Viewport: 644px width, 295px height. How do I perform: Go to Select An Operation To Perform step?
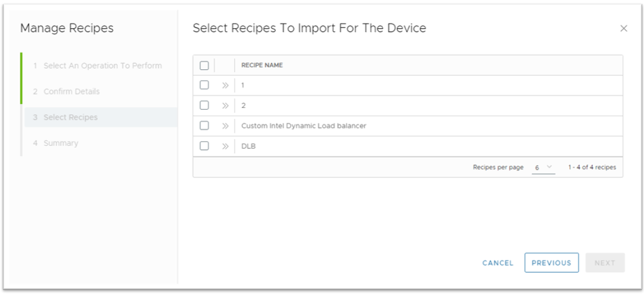102,66
